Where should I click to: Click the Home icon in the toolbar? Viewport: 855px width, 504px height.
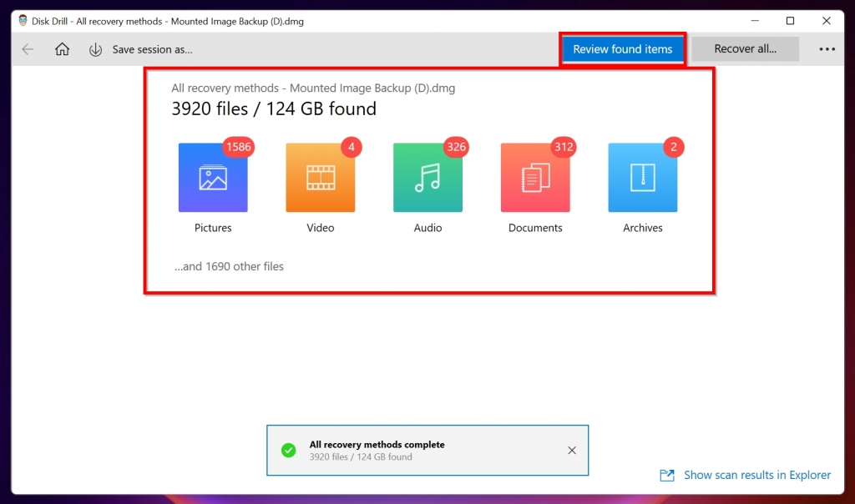click(62, 49)
